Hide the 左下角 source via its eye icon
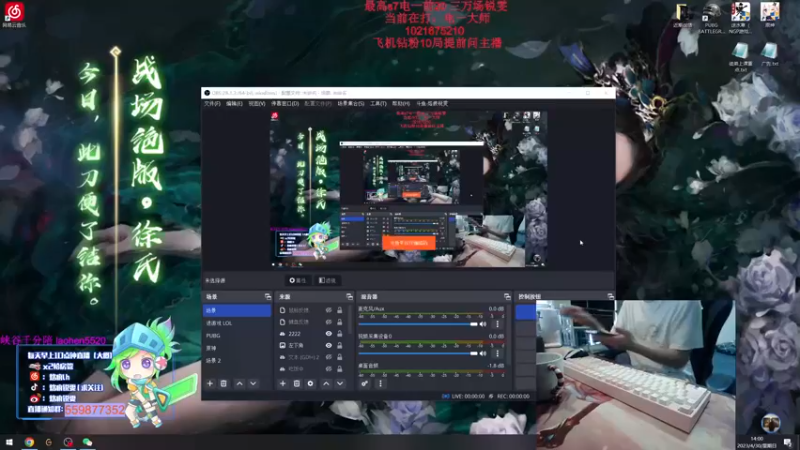Screen dimensions: 800x450 coord(329,345)
